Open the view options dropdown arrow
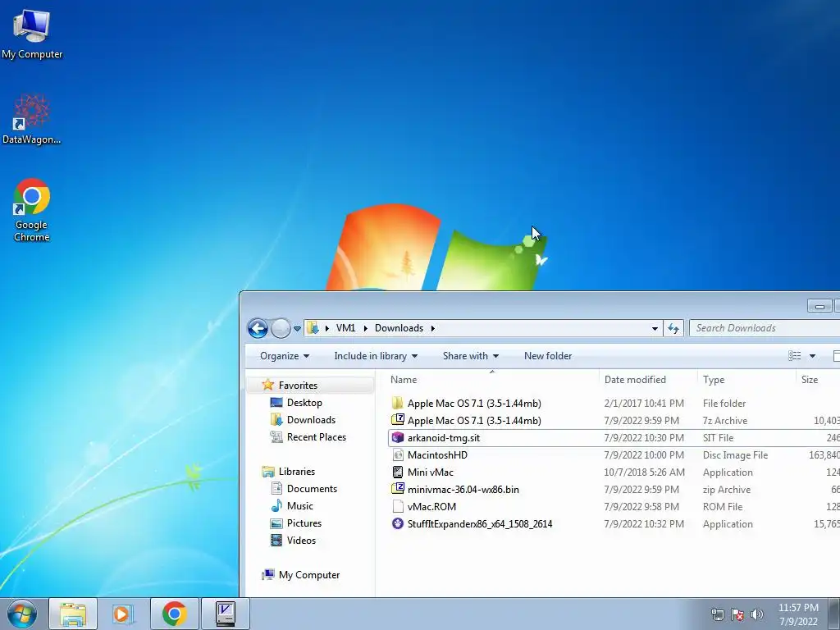 (812, 356)
